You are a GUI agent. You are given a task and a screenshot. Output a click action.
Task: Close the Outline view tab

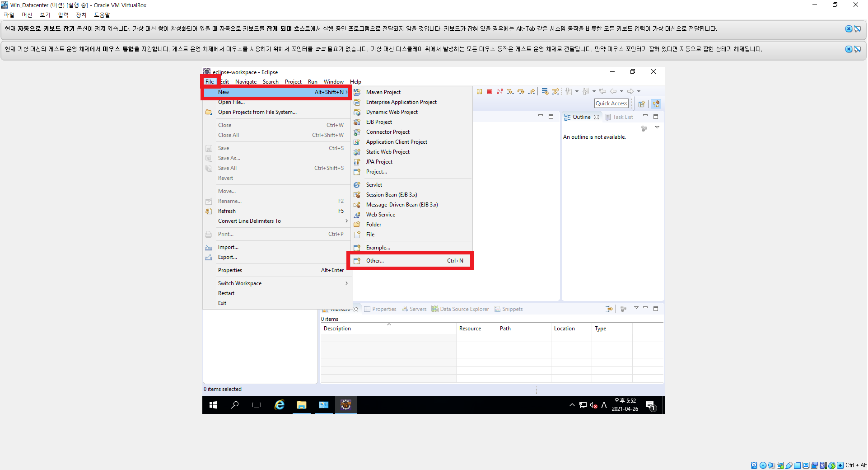tap(597, 117)
